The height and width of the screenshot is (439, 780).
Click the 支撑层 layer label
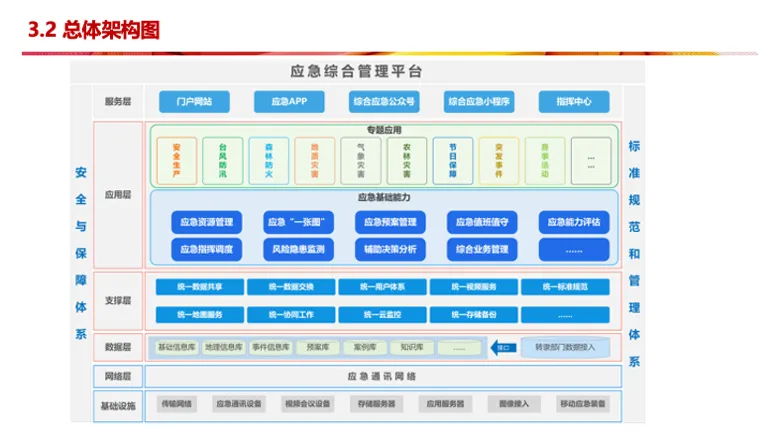coord(118,301)
